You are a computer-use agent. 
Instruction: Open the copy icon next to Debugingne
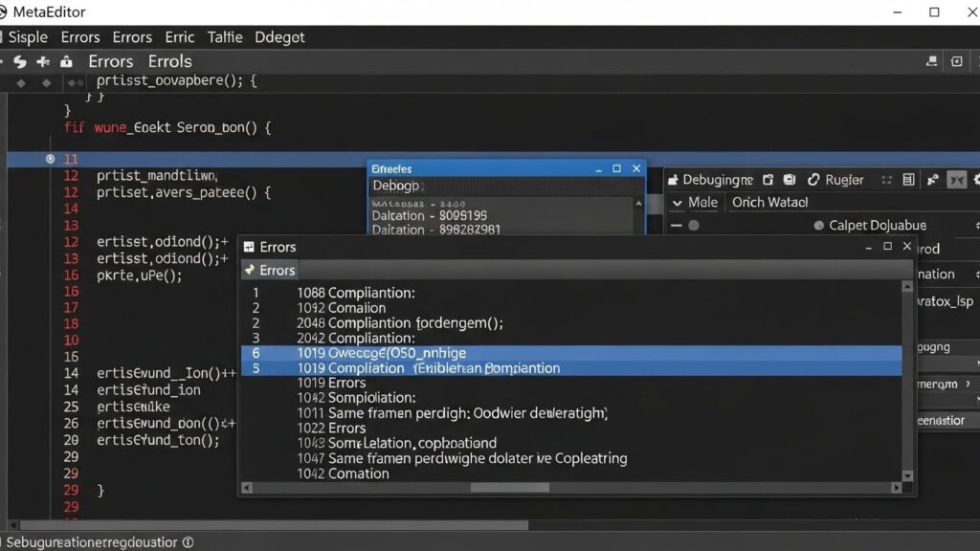pos(768,180)
